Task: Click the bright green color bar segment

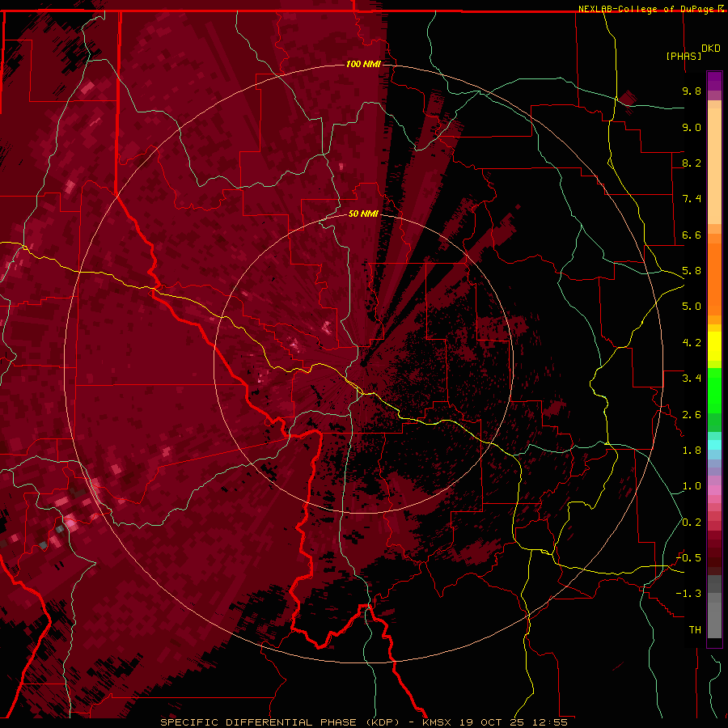Action: pos(714,391)
